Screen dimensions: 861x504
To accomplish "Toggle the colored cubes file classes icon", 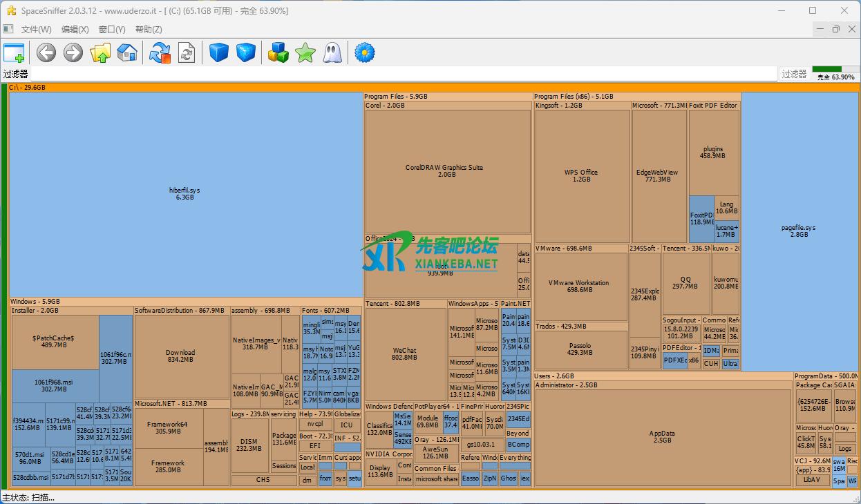I will (278, 52).
